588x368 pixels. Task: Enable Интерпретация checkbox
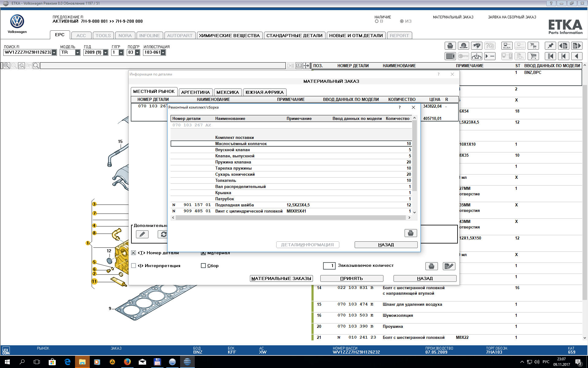[x=134, y=266]
